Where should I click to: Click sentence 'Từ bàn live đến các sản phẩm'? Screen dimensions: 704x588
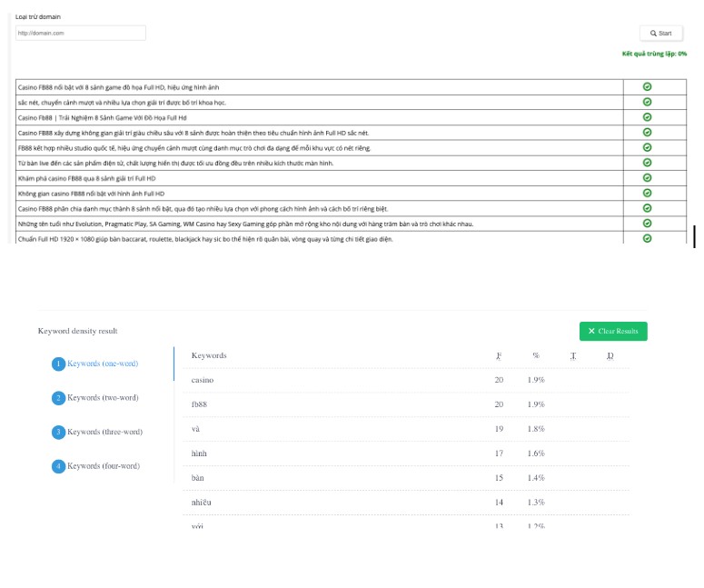pos(175,163)
